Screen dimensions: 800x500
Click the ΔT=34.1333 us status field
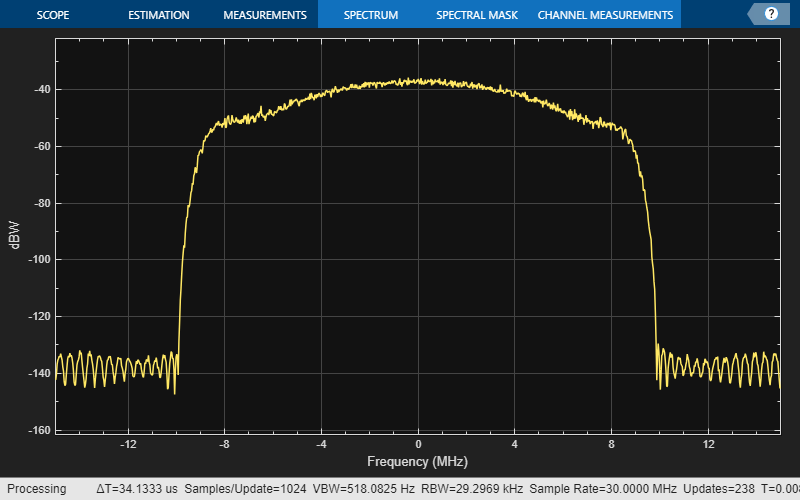[x=138, y=489]
